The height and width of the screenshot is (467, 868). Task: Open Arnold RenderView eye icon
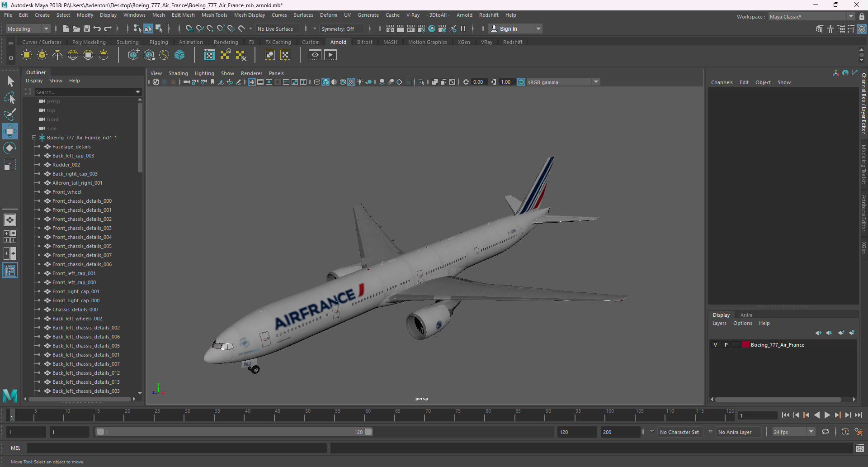click(315, 55)
